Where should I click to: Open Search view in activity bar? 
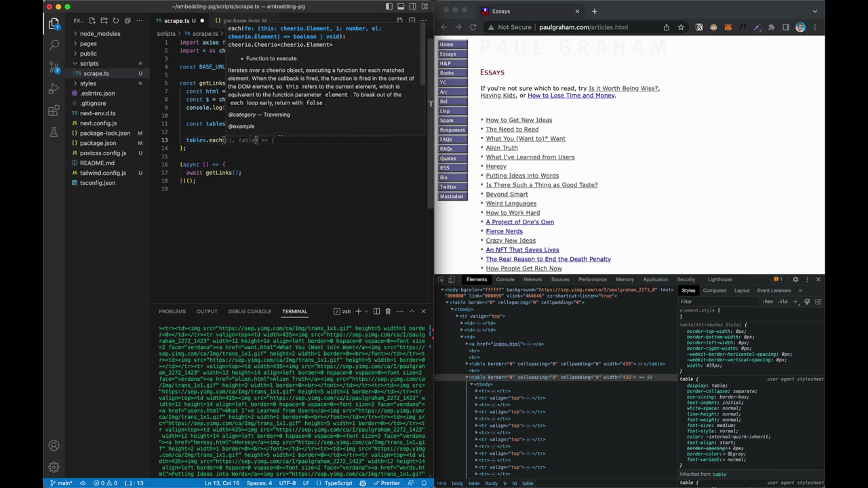[54, 45]
